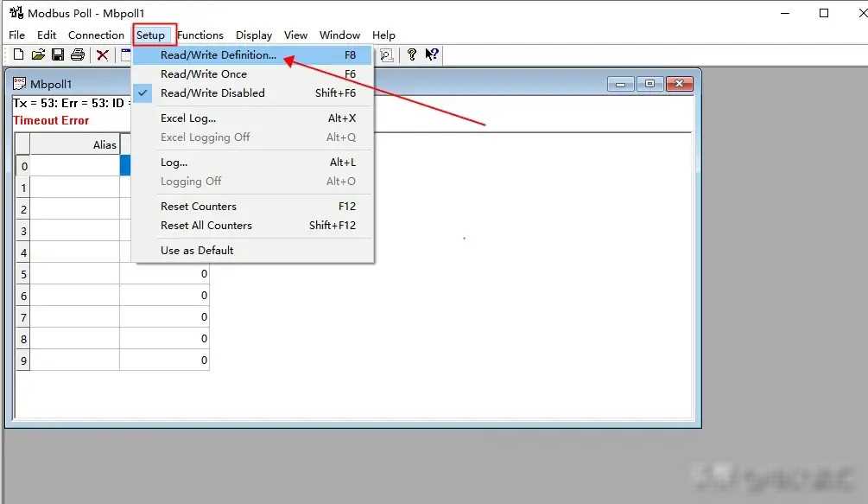Minimize the Modbus Poll main window
This screenshot has width=868, height=504.
[x=785, y=13]
